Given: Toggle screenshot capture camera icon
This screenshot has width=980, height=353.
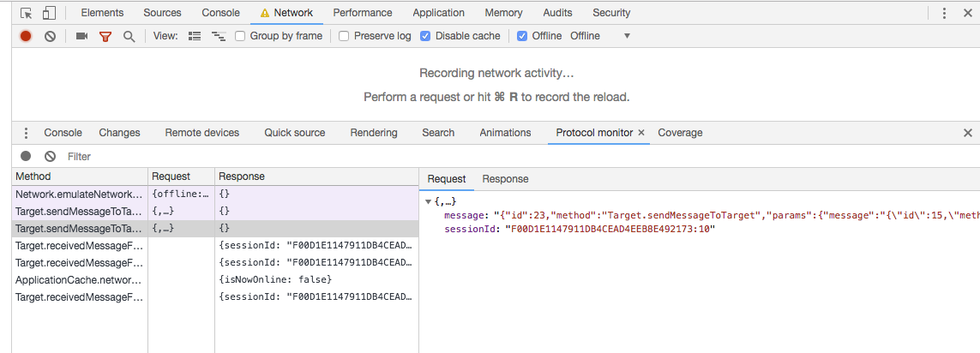Looking at the screenshot, I should 81,36.
